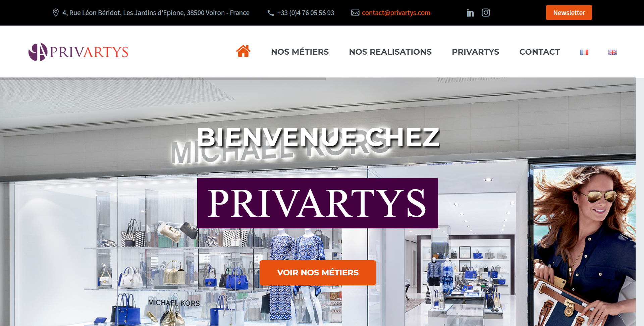Click the Newsletter button

[569, 13]
